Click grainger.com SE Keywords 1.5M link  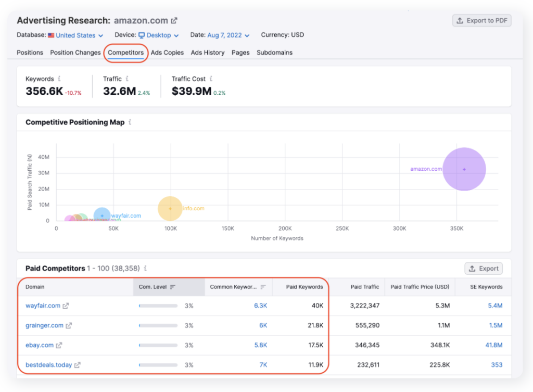(496, 325)
